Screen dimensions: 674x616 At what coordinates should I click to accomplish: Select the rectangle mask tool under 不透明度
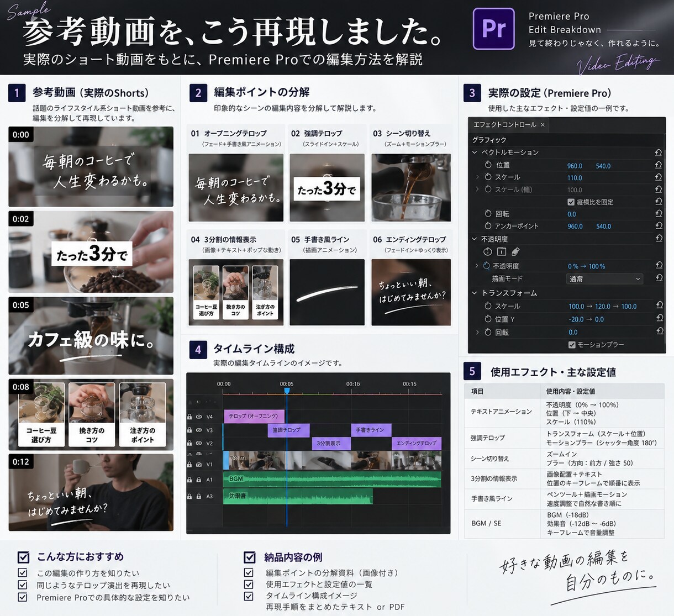click(x=502, y=251)
